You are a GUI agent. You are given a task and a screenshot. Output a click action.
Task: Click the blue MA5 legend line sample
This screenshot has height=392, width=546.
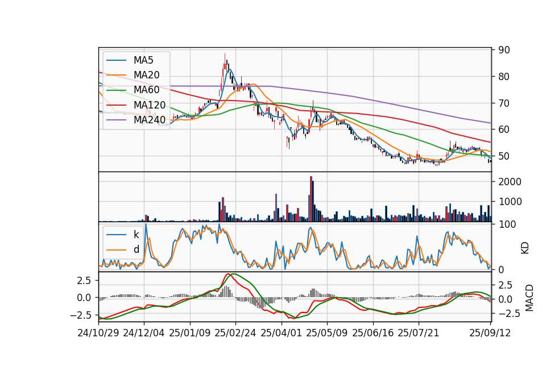pos(116,60)
